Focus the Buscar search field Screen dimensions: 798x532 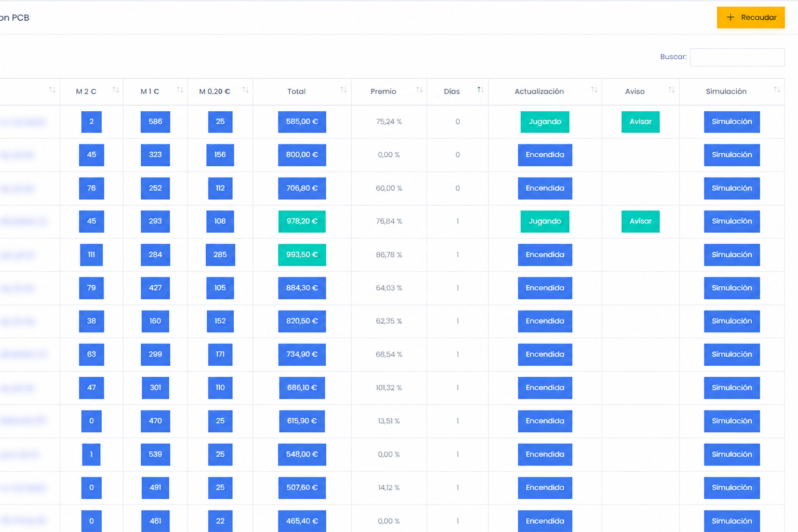(737, 57)
